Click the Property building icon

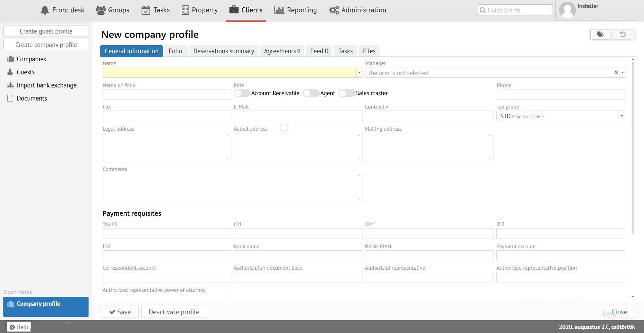[185, 10]
